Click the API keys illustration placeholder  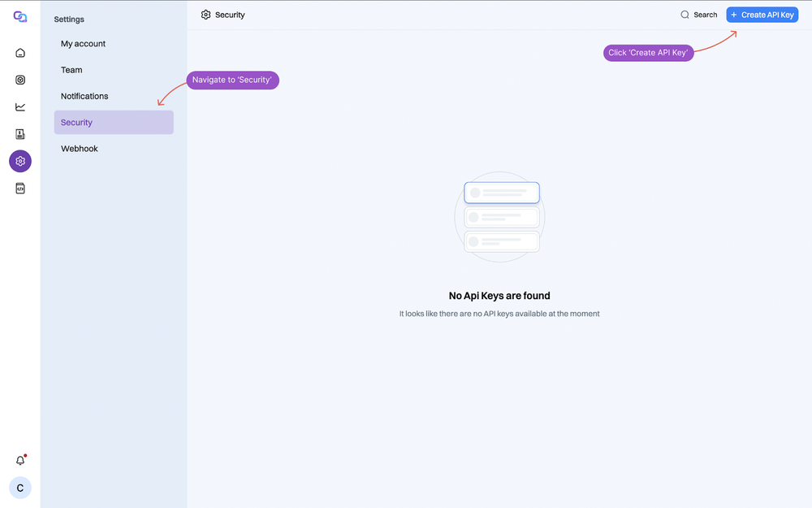[500, 216]
